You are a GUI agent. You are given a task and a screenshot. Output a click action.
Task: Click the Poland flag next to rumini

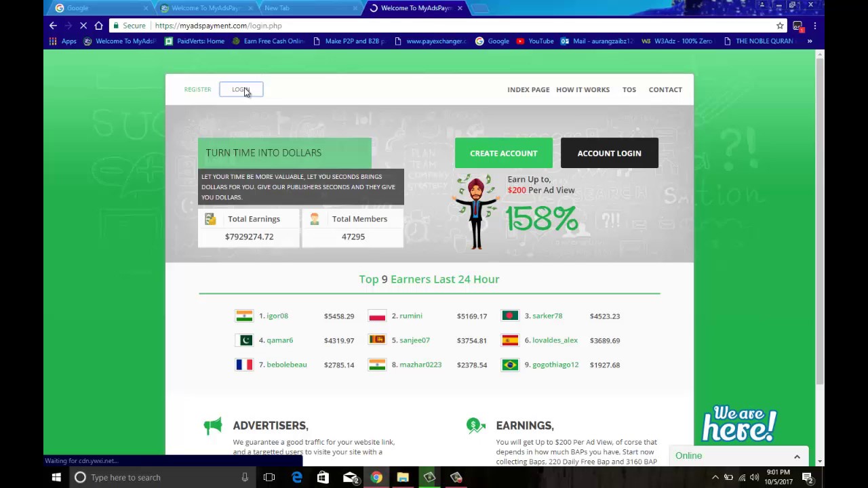(x=377, y=316)
